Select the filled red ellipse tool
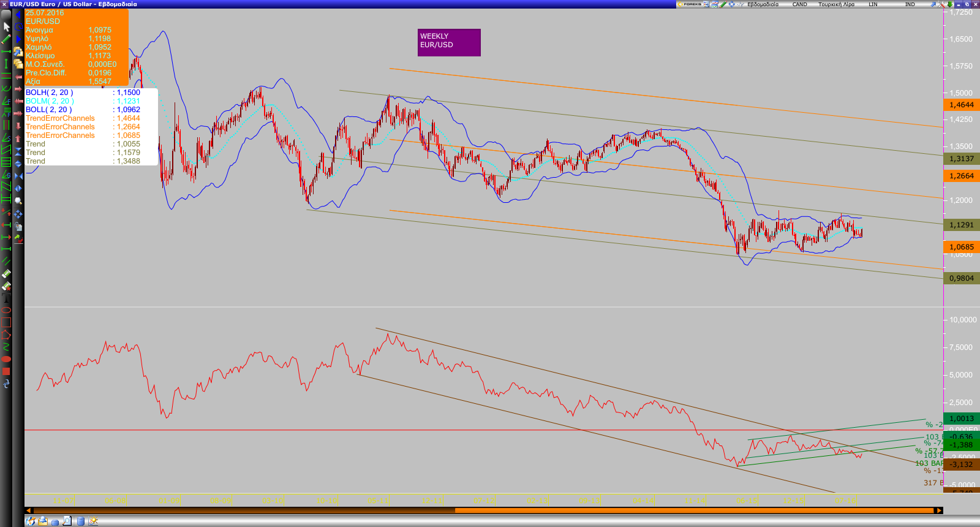Screen dimensions: 980x527 pos(7,359)
